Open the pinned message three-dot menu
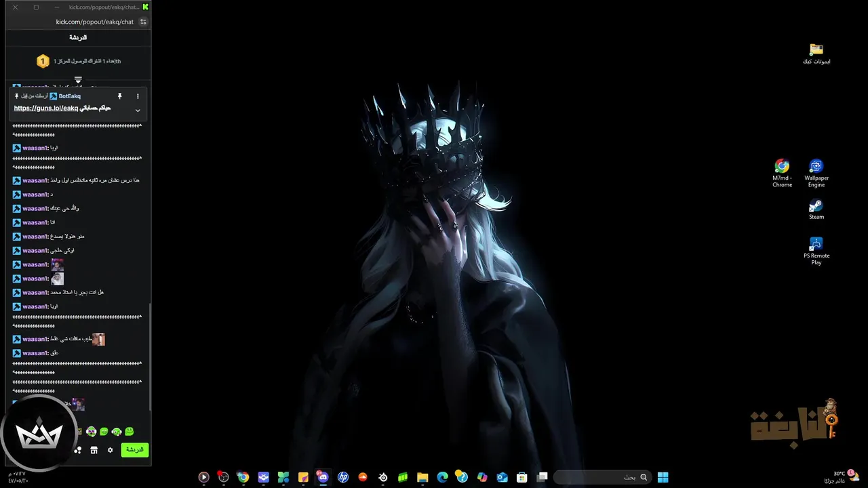The image size is (868, 488). [138, 96]
